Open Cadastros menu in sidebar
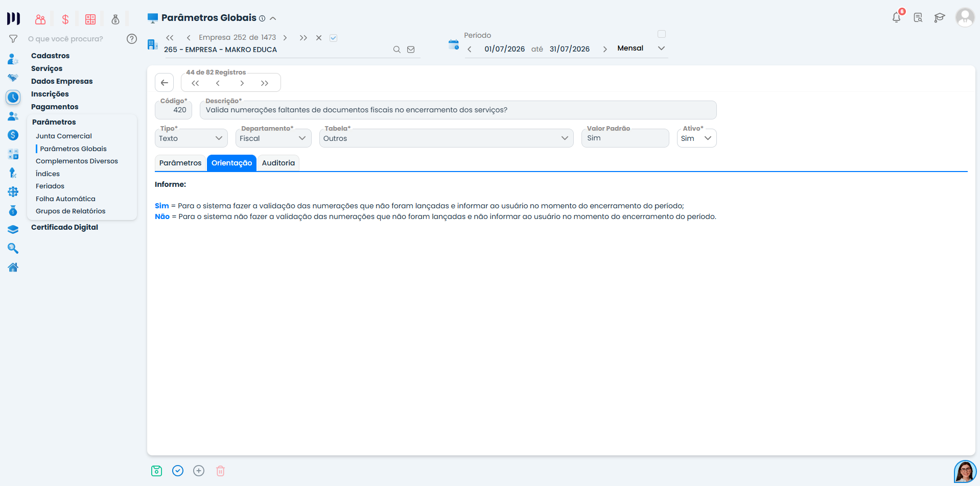 coord(50,56)
